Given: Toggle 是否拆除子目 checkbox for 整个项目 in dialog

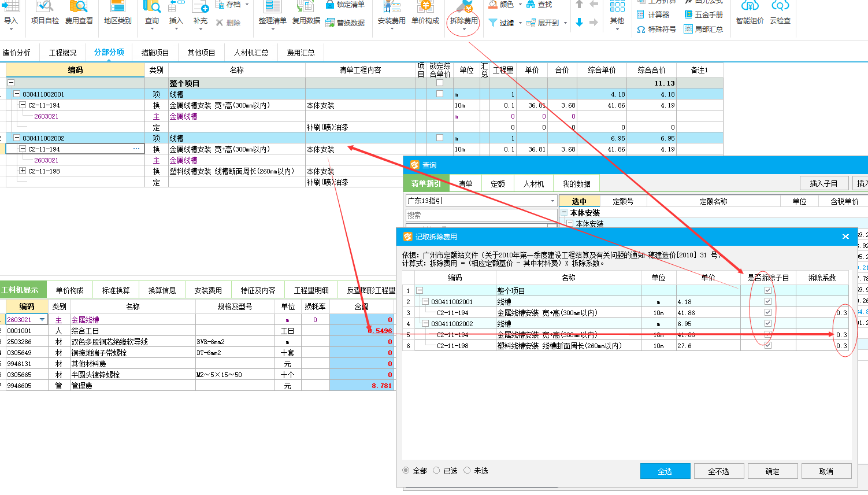Looking at the screenshot, I should (768, 290).
